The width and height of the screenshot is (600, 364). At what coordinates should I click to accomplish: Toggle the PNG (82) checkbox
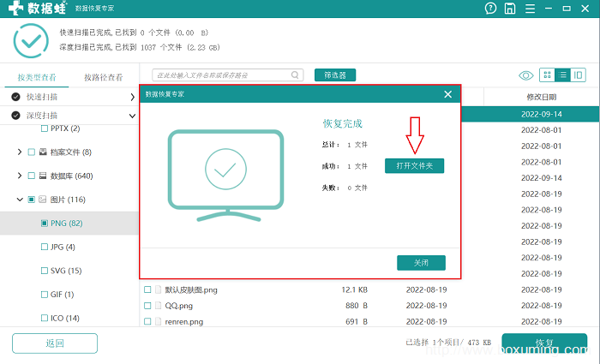point(45,224)
